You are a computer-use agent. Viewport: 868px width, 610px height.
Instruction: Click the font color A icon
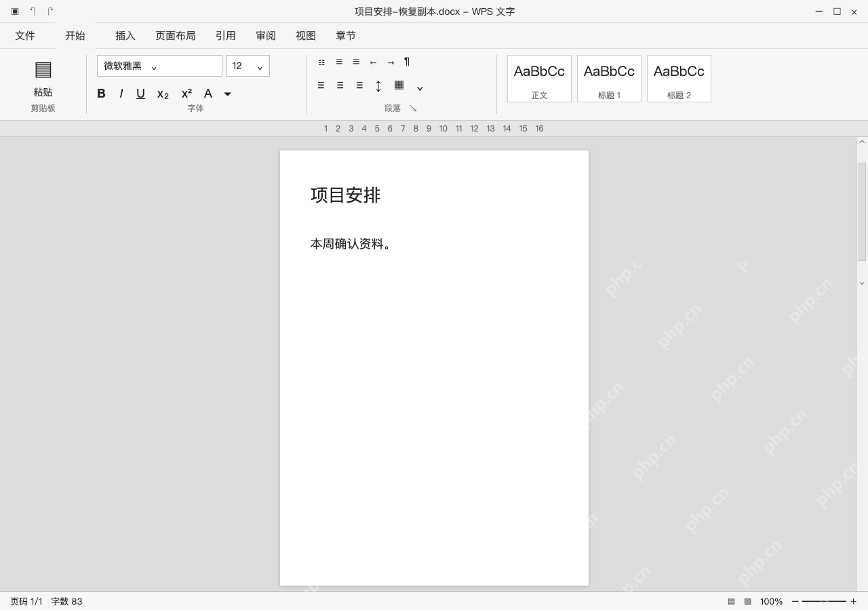coord(208,94)
